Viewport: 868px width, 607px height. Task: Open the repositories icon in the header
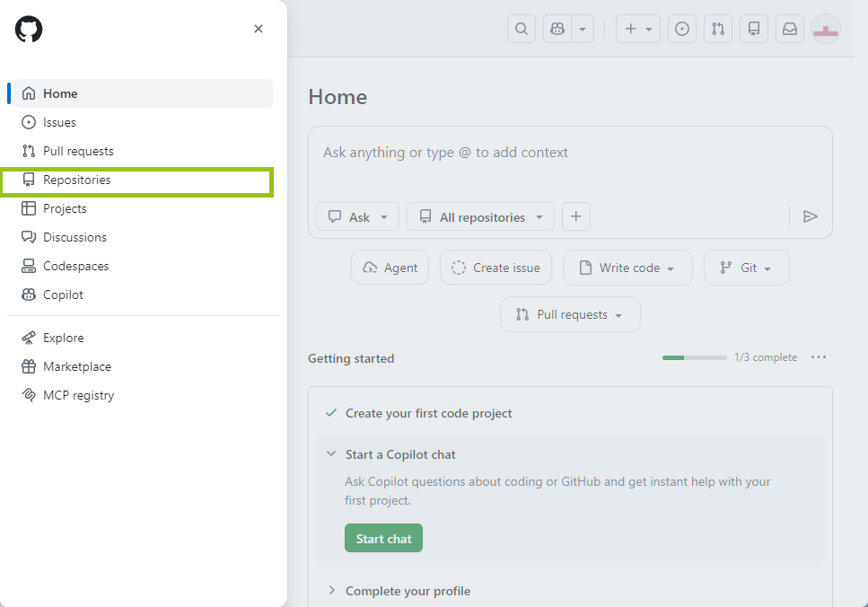(x=754, y=29)
